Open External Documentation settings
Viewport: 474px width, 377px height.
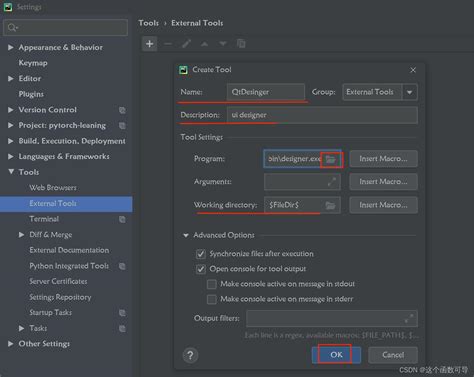pyautogui.click(x=69, y=250)
